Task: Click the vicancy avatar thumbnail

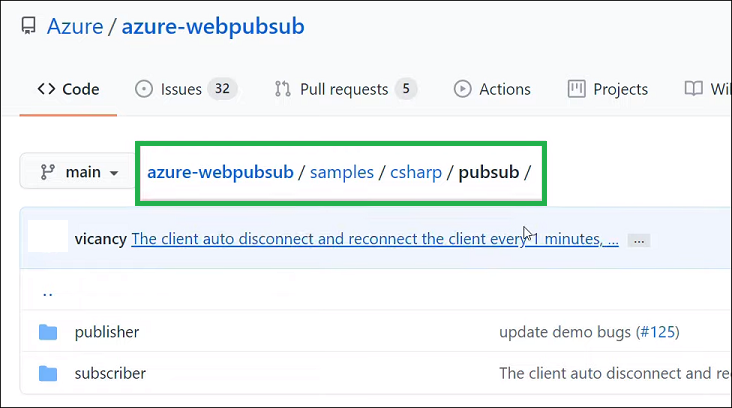Action: pos(47,237)
